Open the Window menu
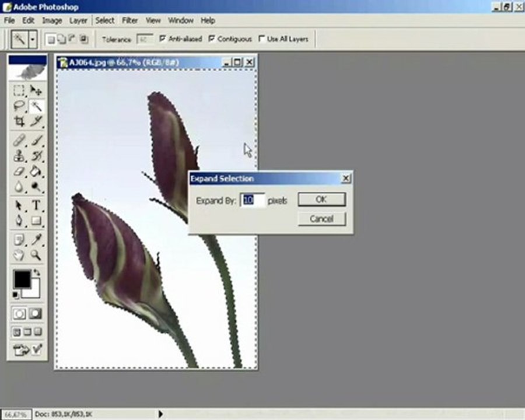The width and height of the screenshot is (525, 420). tap(181, 20)
